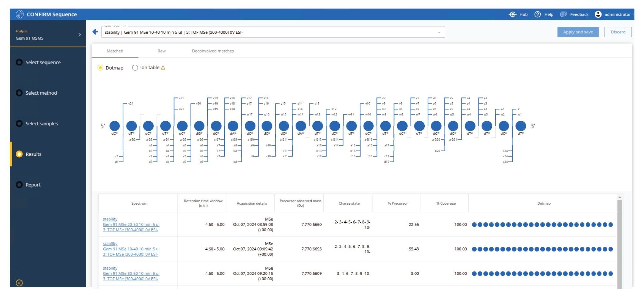Click d17 fragment ion label
644x297 pixels.
386,162
